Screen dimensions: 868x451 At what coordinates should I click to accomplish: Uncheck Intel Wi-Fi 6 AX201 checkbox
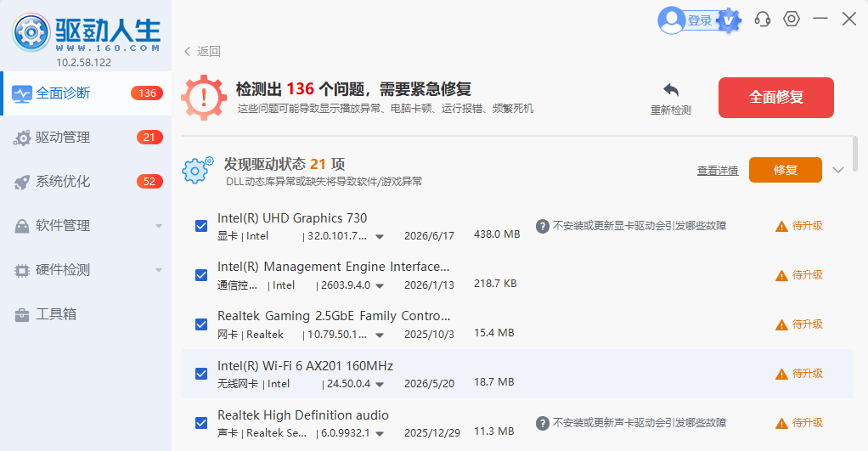(x=201, y=374)
